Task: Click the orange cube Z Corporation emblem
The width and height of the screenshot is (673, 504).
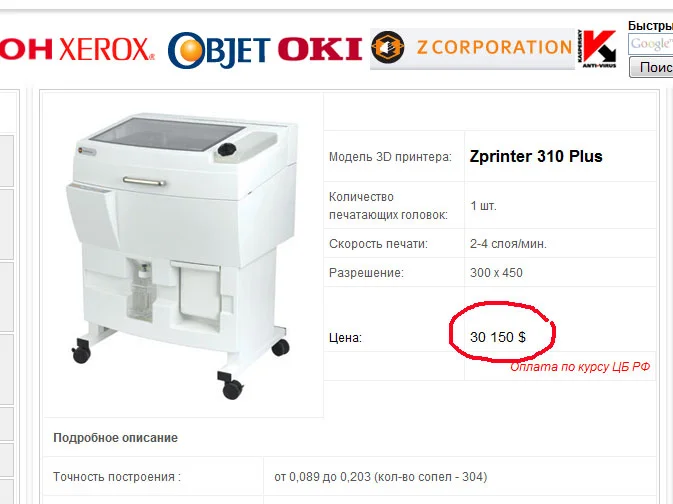Action: click(387, 47)
